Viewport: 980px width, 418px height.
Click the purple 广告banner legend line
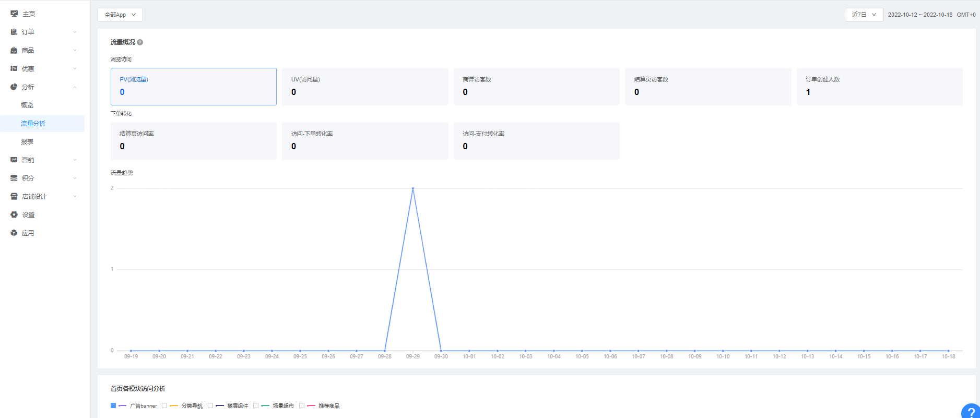click(123, 405)
